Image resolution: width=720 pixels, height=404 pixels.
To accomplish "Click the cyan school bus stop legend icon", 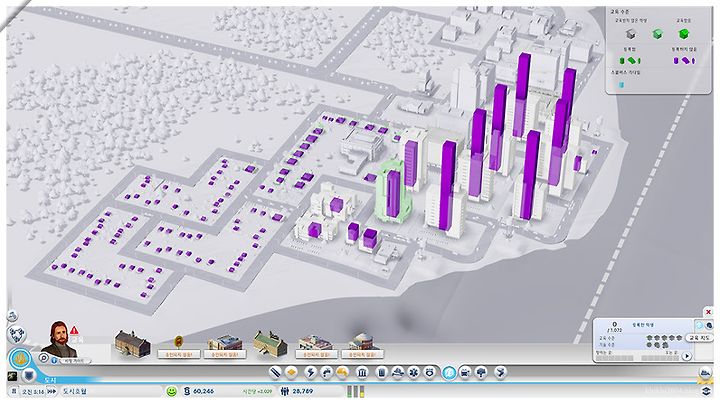I will (621, 84).
